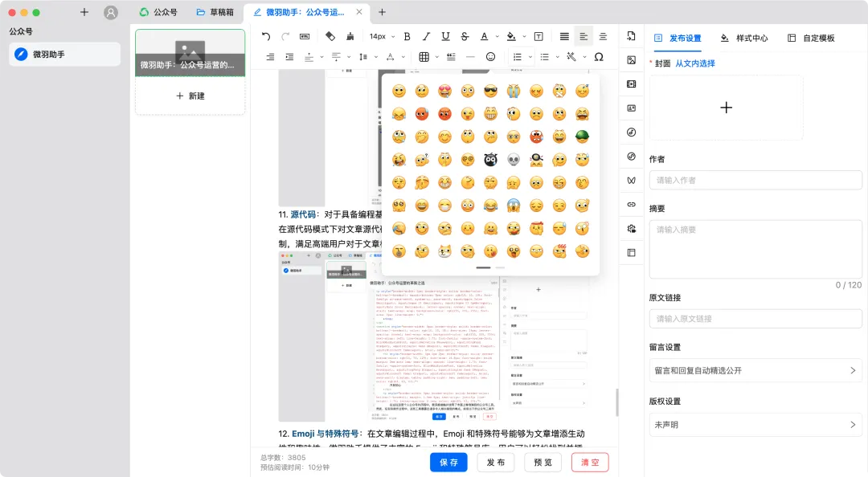
Task: Insert an image from side strip
Action: [x=631, y=59]
